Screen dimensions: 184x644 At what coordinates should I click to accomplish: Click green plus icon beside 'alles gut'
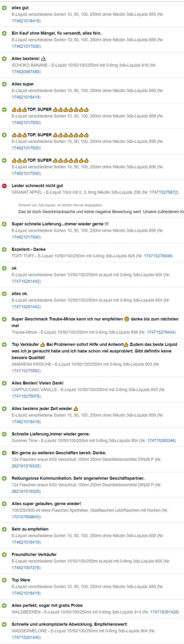[4, 8]
